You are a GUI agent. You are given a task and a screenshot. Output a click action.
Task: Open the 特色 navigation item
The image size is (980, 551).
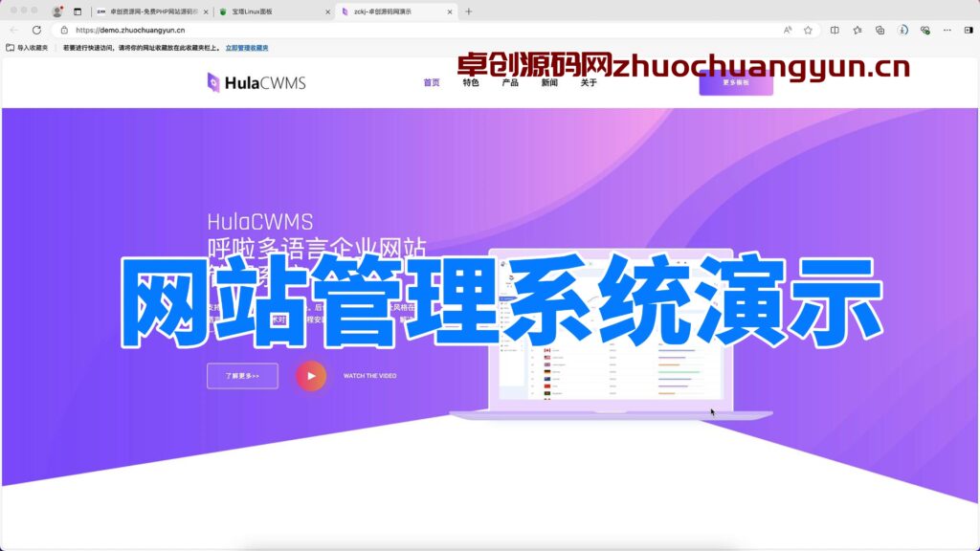point(471,82)
